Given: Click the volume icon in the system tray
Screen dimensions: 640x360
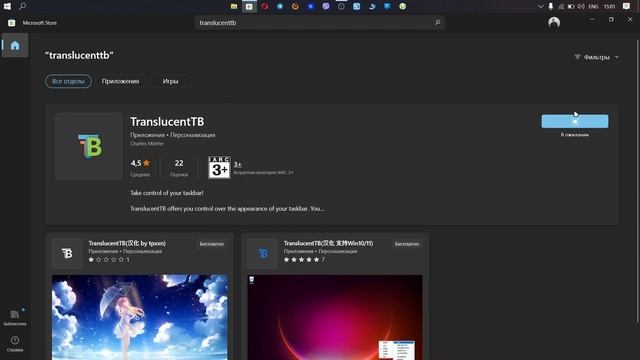Looking at the screenshot, I should [581, 7].
